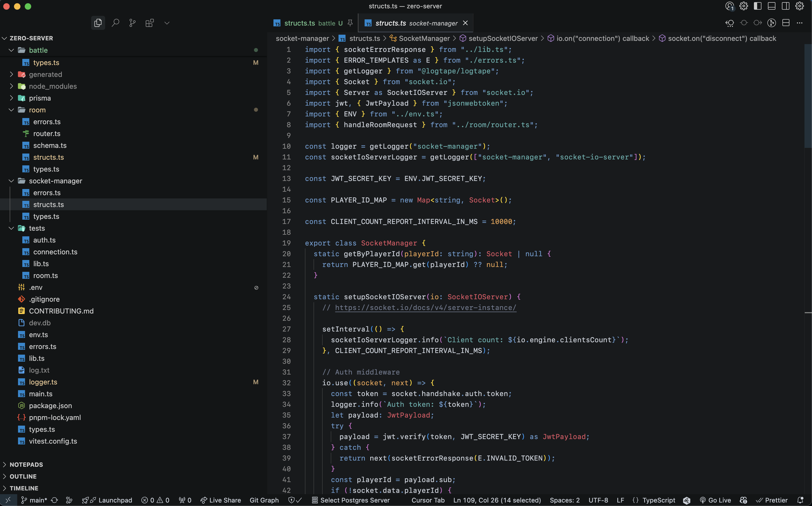This screenshot has height=506, width=812.
Task: Close the structs.ts socket-manager tab
Action: tap(465, 23)
